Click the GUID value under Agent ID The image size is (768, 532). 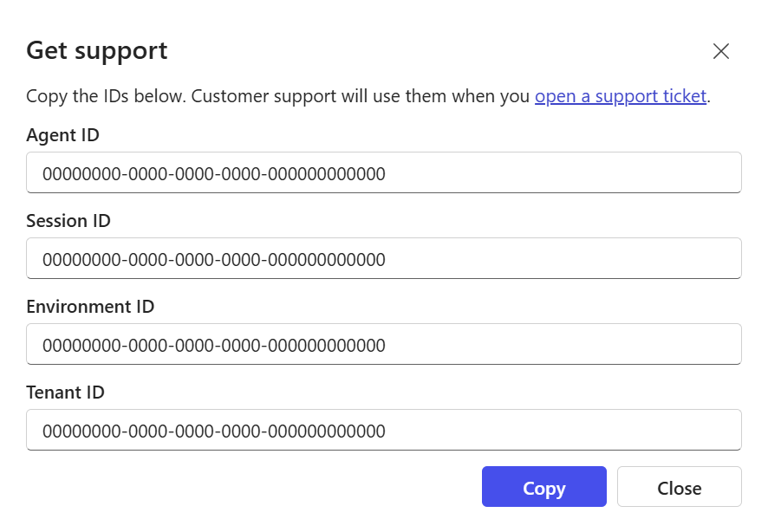coord(213,174)
